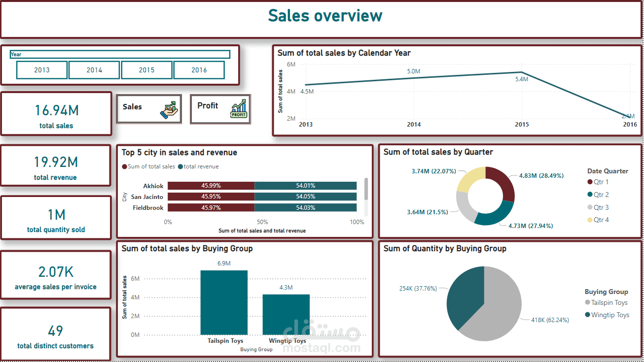Screen dimensions: 644x362
Task: Click 'Sum of total sales by Quarter' title
Action: tap(438, 152)
